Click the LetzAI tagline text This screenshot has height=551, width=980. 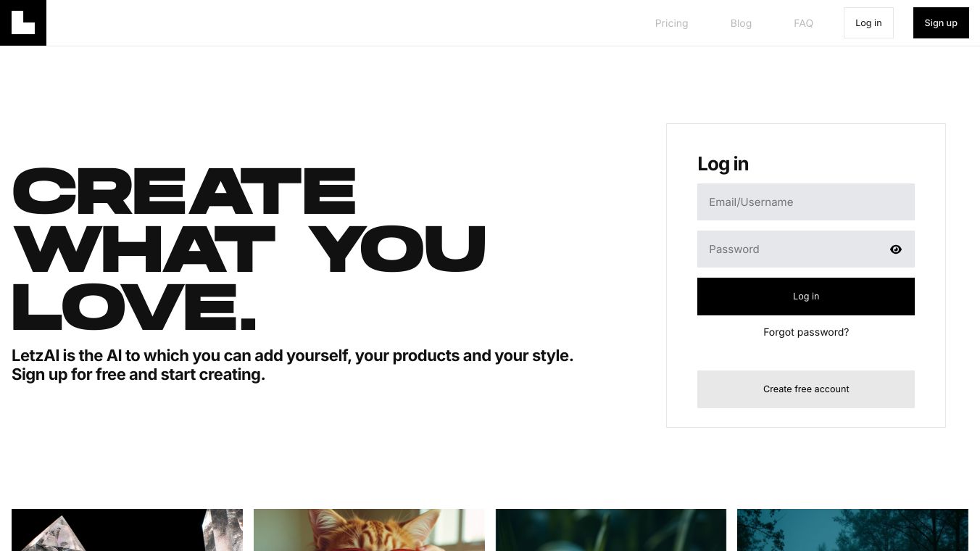click(x=292, y=356)
